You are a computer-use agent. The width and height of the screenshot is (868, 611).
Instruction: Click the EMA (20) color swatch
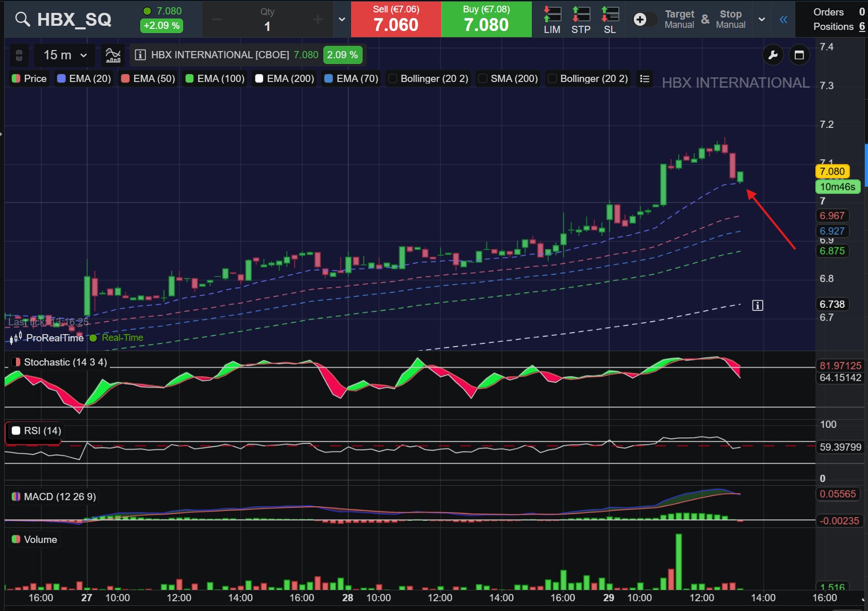point(61,78)
